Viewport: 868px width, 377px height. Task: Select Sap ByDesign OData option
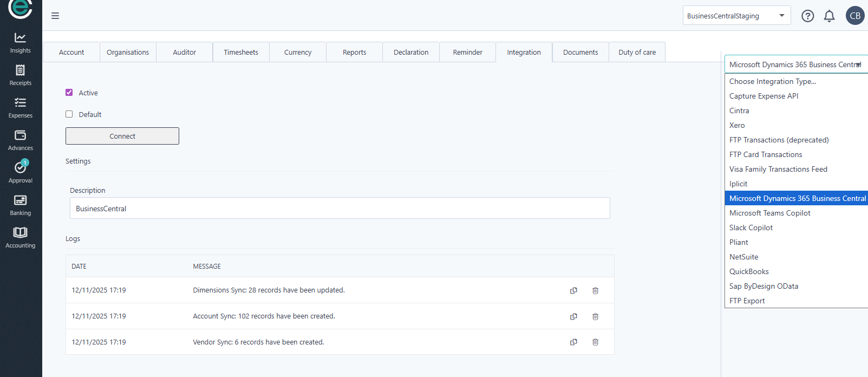tap(796, 286)
